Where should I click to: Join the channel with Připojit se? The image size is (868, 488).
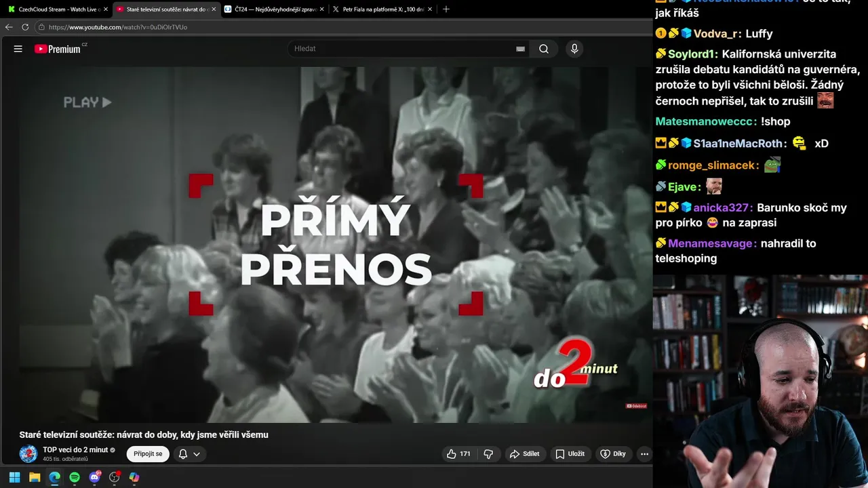point(148,454)
